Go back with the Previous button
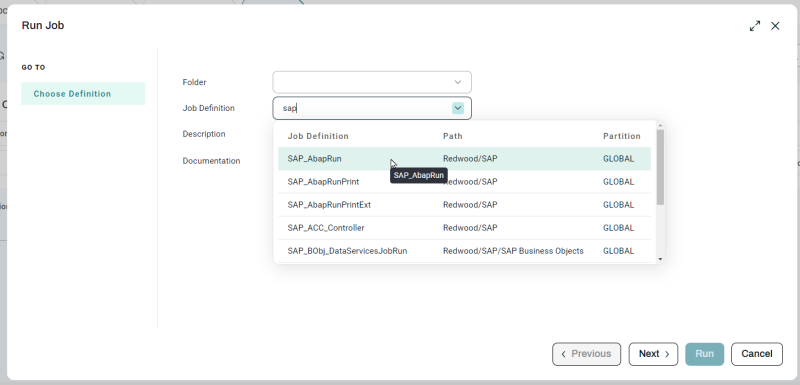The image size is (800, 385). pyautogui.click(x=586, y=354)
